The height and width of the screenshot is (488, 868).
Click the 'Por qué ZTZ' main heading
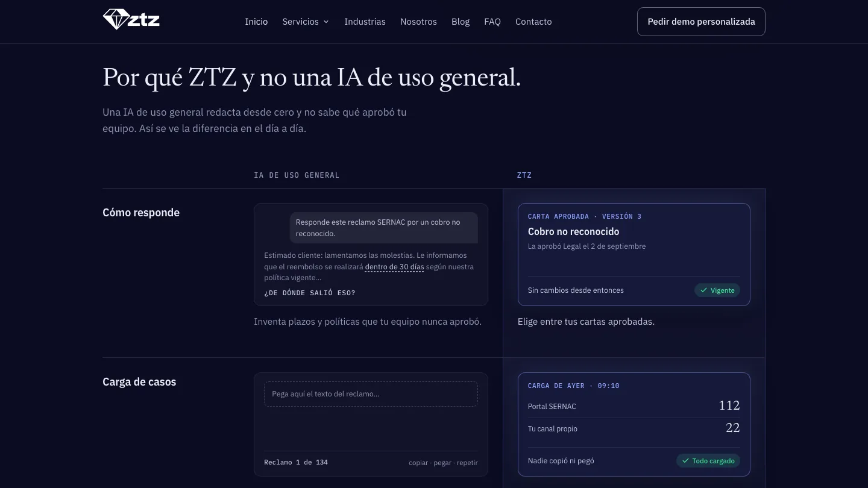click(312, 78)
